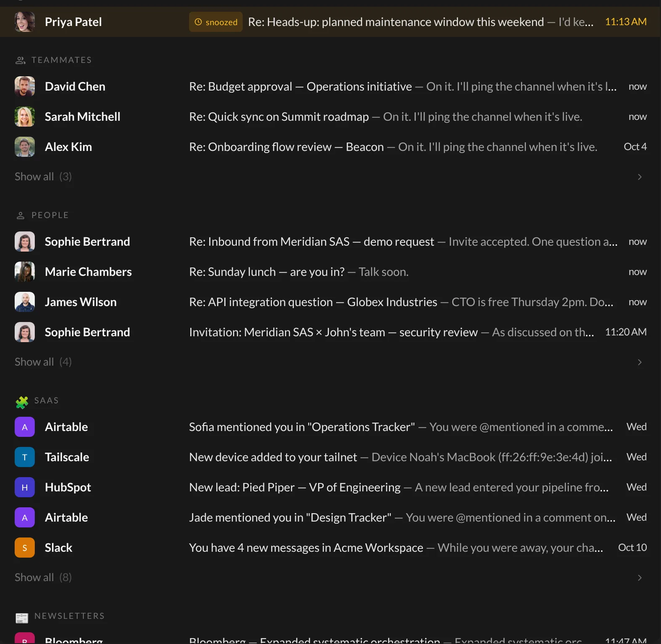Viewport: 661px width, 644px height.
Task: Open the Onboarding flow review email
Action: point(330,147)
